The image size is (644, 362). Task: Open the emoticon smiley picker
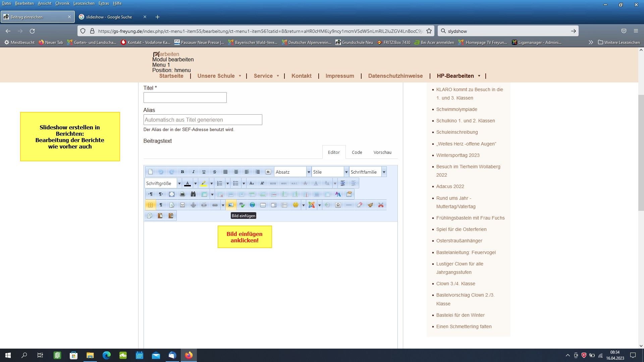point(295,205)
